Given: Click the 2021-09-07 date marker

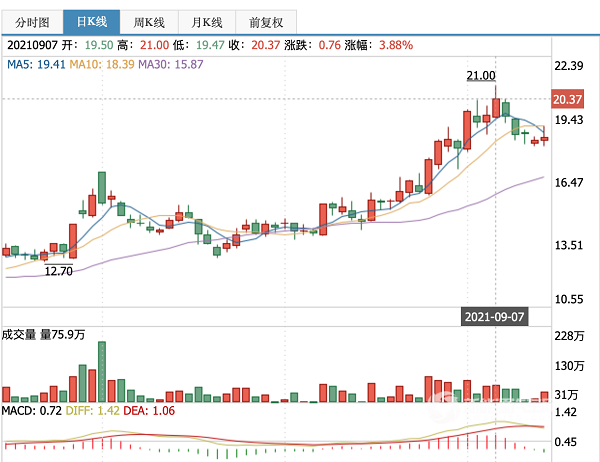Looking at the screenshot, I should coord(494,316).
